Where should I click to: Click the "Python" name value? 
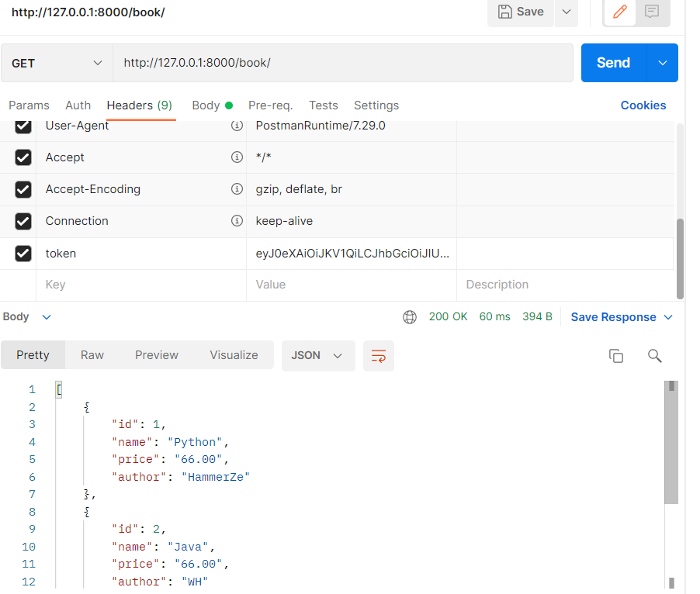(194, 442)
